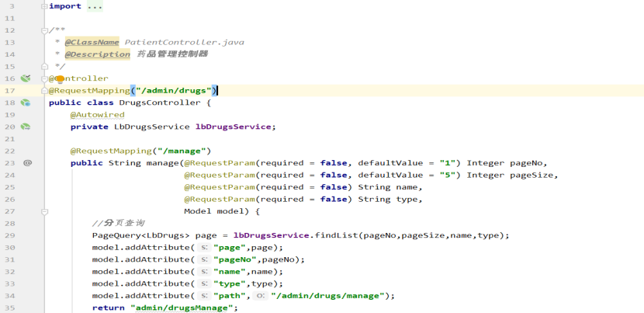Click the fold marker beside @RequestMapping on line 17
This screenshot has width=644, height=313.
click(x=44, y=91)
